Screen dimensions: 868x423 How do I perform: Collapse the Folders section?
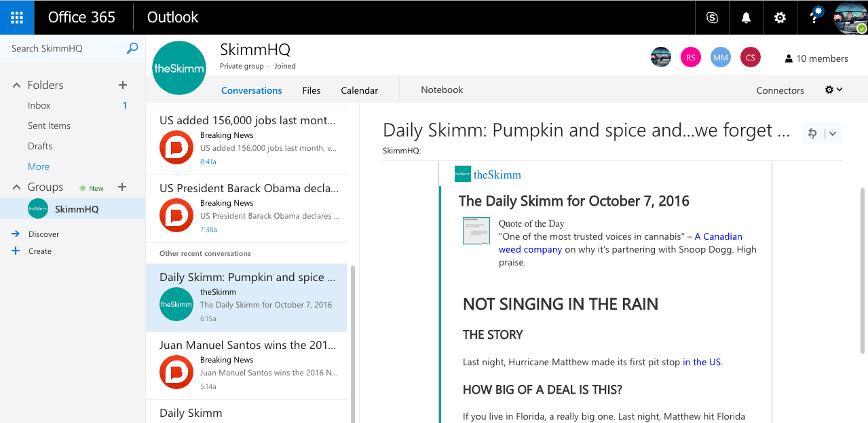tap(17, 85)
